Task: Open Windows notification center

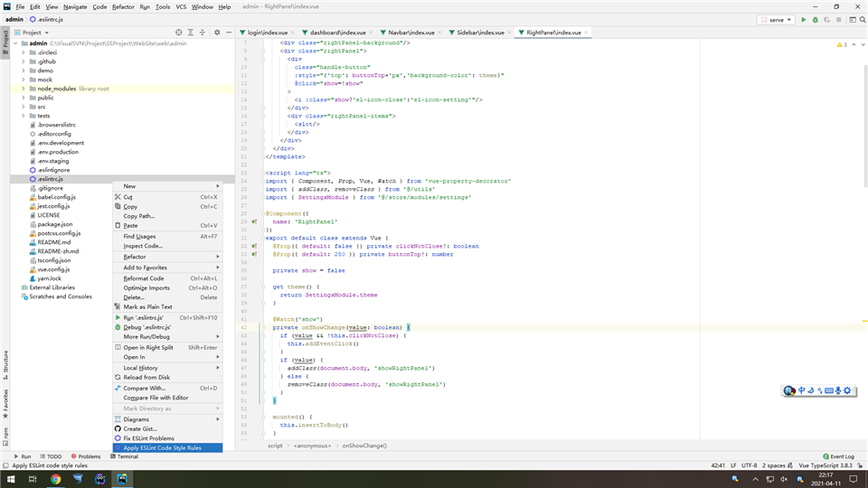Action: click(x=854, y=479)
